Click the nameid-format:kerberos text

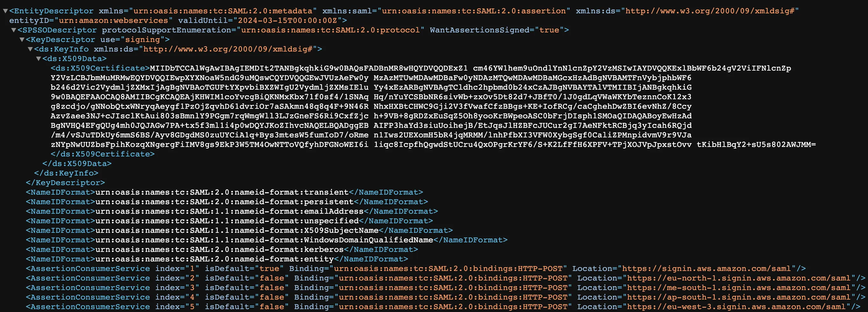[x=219, y=249]
